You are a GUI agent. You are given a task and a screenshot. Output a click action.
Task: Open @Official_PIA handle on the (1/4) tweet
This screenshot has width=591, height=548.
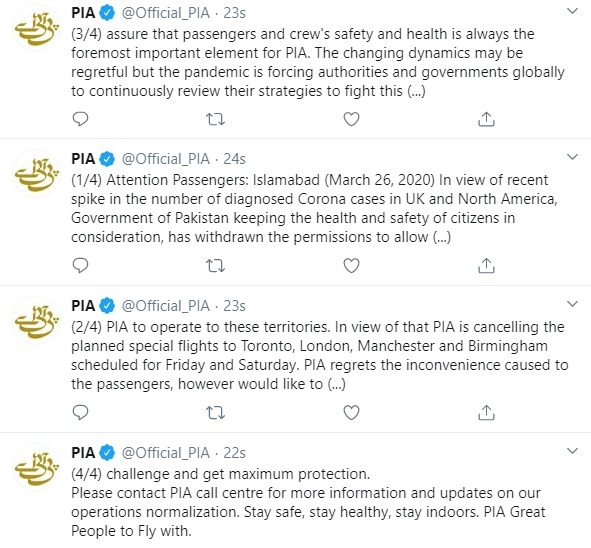pyautogui.click(x=165, y=159)
